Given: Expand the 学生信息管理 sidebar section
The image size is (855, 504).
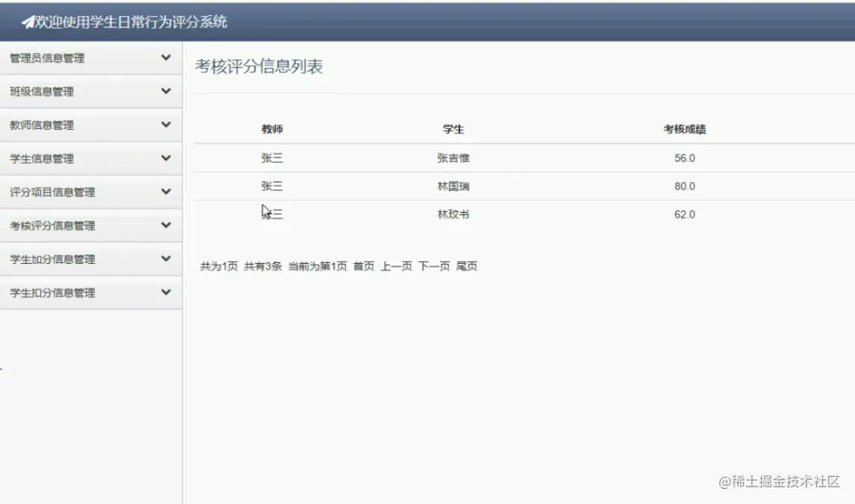Looking at the screenshot, I should click(x=42, y=158).
